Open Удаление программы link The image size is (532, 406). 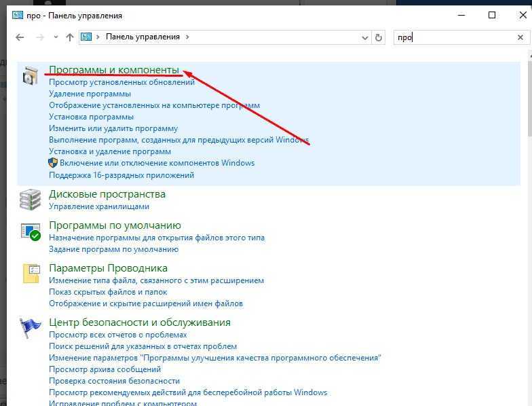point(90,94)
